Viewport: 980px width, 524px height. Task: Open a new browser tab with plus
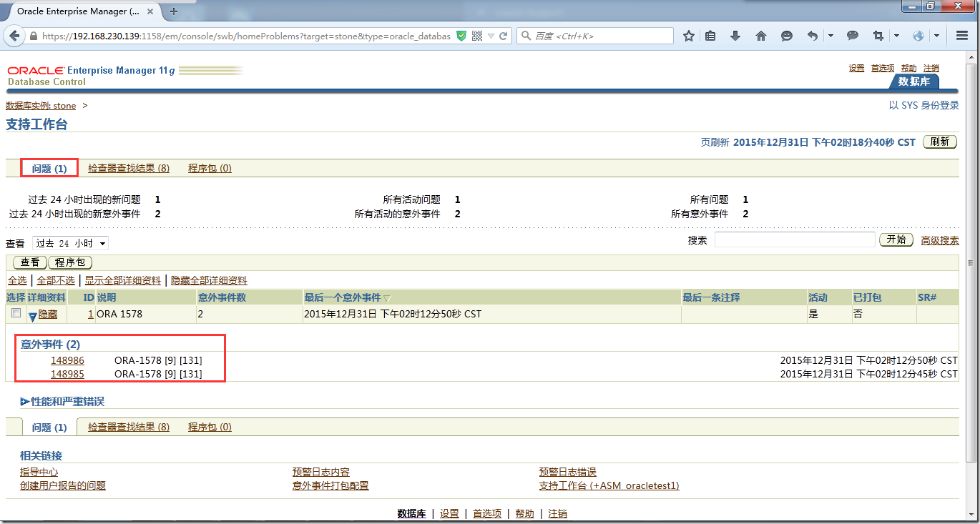click(174, 11)
